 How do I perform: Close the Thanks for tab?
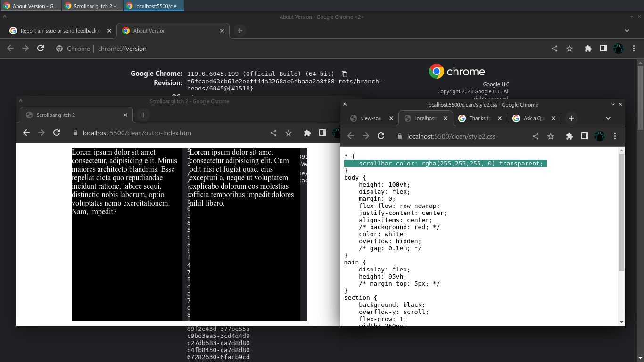499,118
